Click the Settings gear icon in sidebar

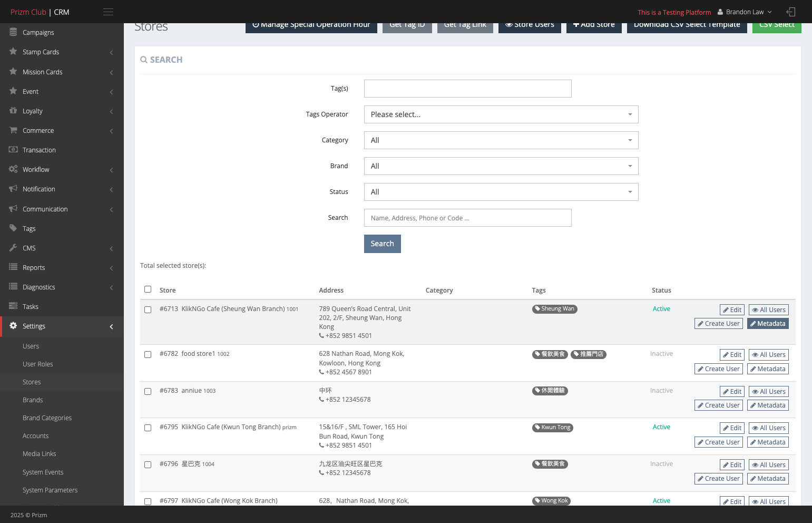pos(13,326)
